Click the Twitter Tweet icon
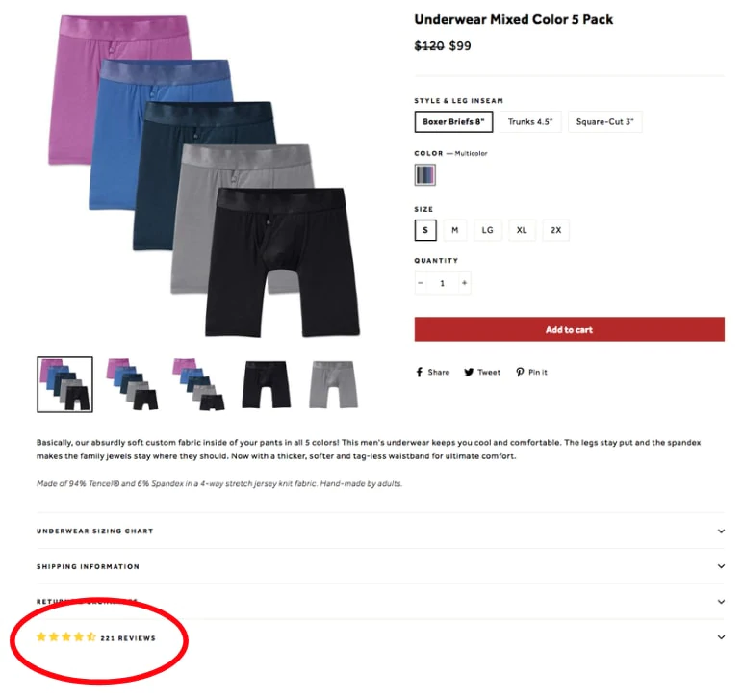Viewport: 743px width, 700px height. 470,373
